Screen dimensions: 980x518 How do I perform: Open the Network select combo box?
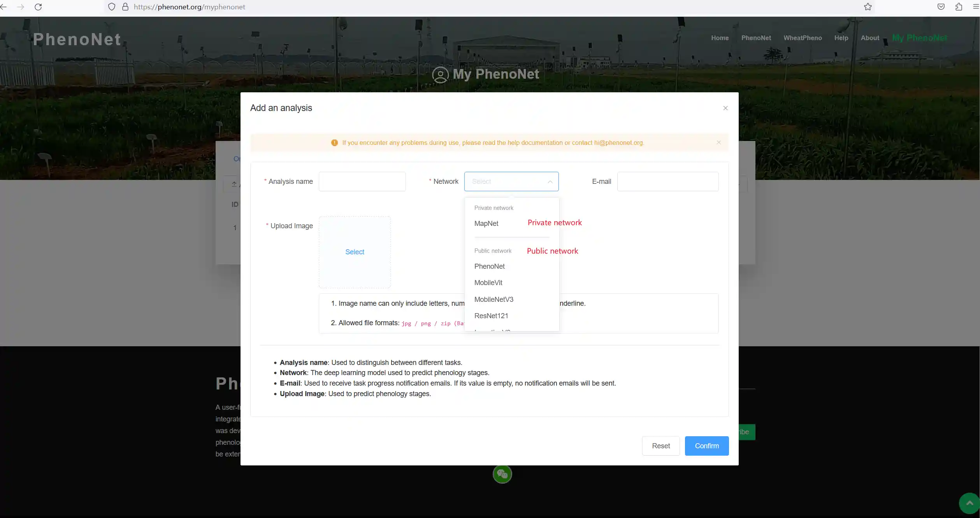(511, 181)
